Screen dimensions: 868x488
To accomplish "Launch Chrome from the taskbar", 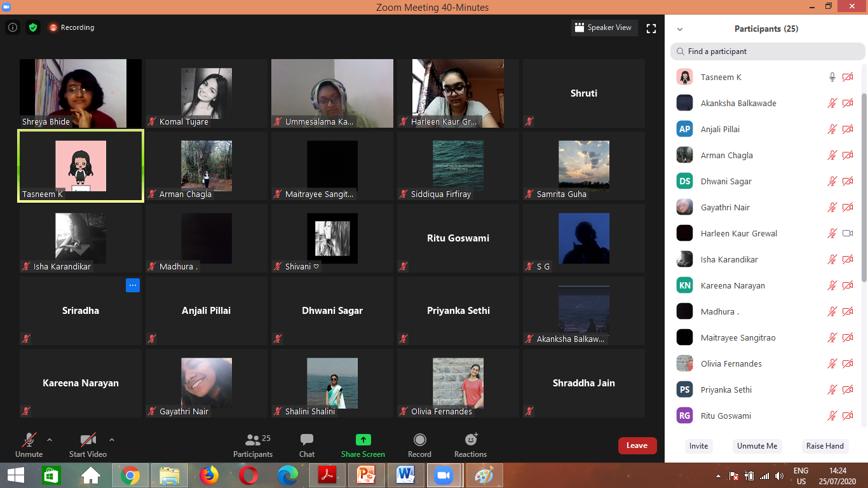I will [x=130, y=475].
